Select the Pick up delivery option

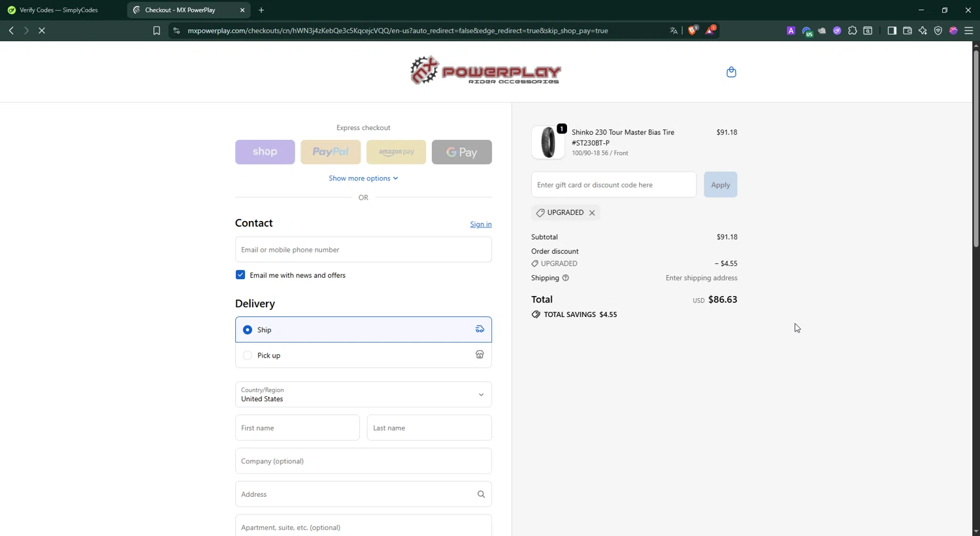[363, 355]
